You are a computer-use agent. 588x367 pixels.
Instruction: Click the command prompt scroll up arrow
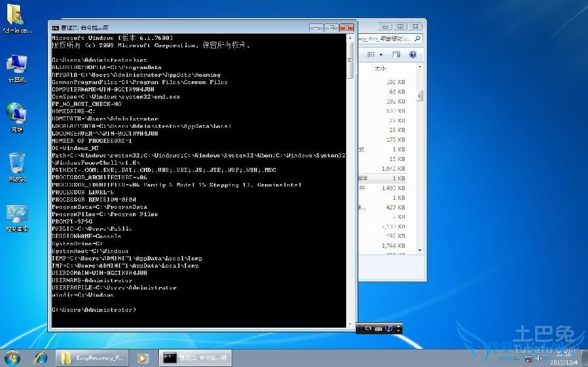(350, 38)
